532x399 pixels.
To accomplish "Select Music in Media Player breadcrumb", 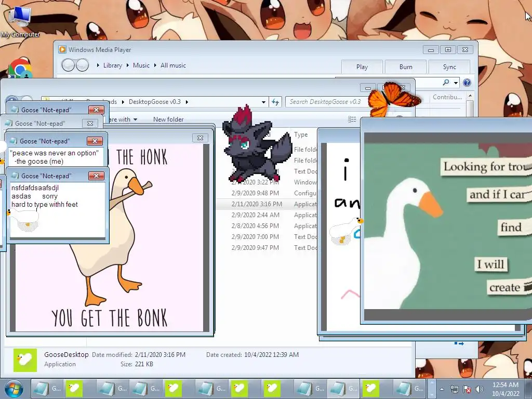I will tap(141, 65).
